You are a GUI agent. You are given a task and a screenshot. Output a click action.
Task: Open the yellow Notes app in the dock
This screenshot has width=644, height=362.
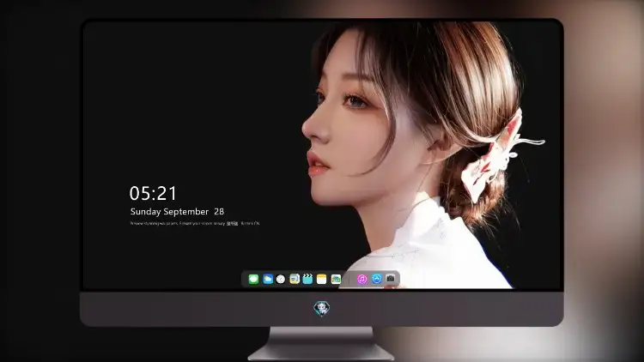click(x=322, y=279)
